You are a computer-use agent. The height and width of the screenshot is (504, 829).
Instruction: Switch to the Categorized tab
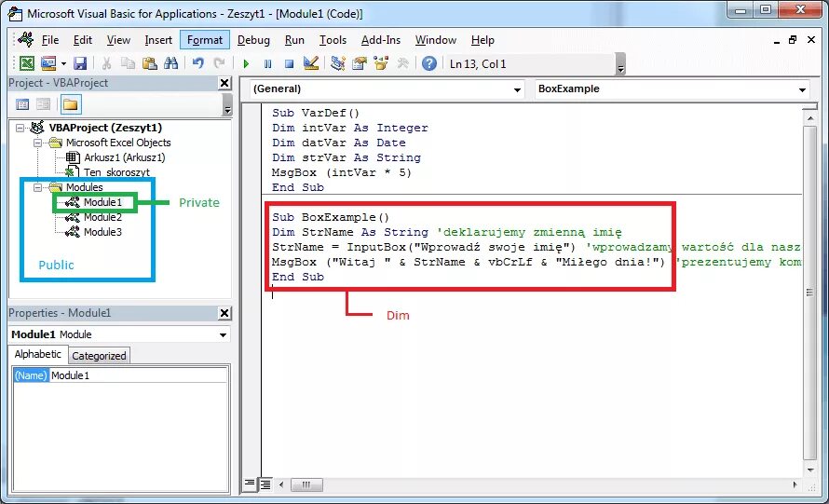[99, 356]
